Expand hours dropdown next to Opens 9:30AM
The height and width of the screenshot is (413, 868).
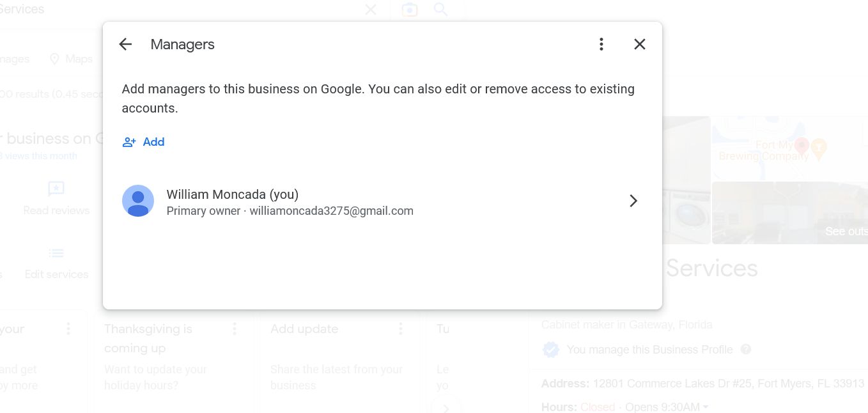pos(706,407)
